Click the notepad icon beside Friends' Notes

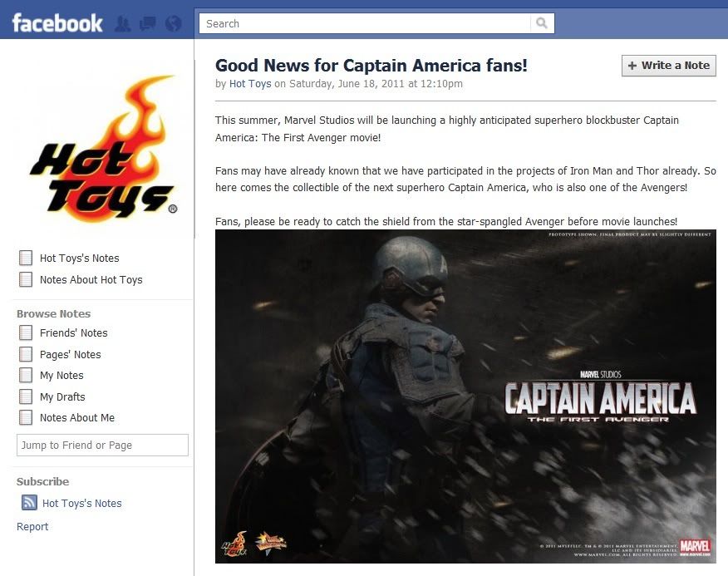(26, 332)
